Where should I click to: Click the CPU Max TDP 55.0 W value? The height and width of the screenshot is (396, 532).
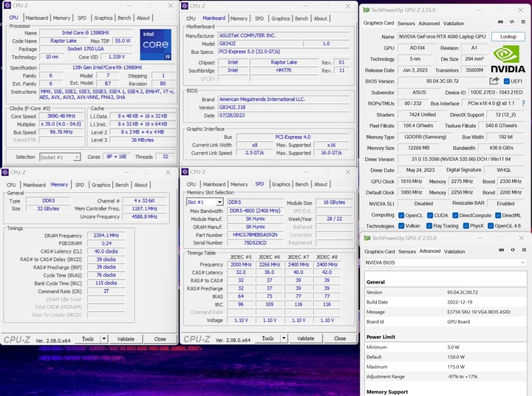123,41
